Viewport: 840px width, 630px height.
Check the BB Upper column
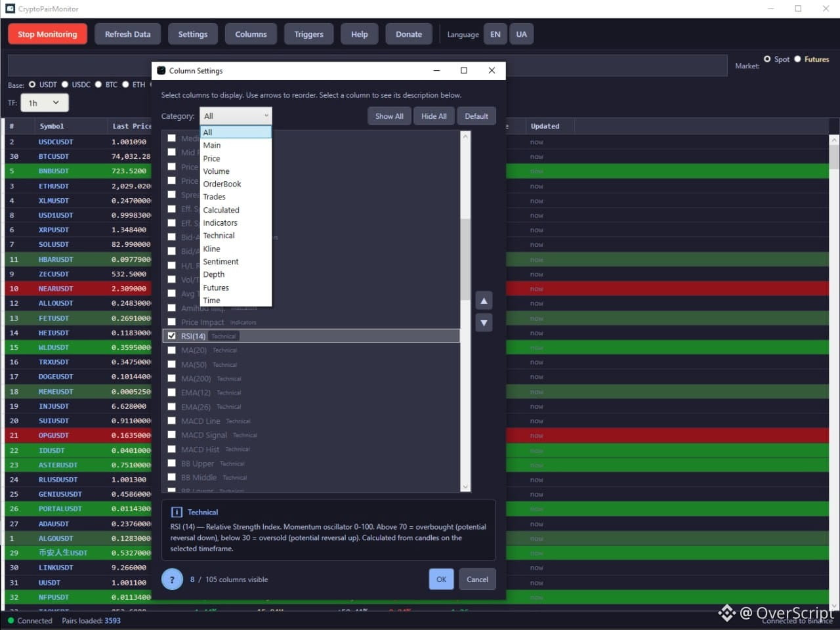(x=172, y=463)
